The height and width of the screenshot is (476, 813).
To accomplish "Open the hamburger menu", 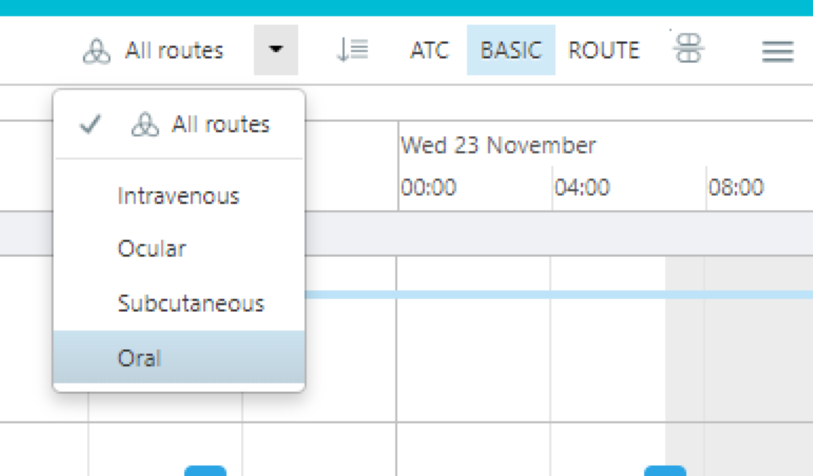I will pos(777,52).
